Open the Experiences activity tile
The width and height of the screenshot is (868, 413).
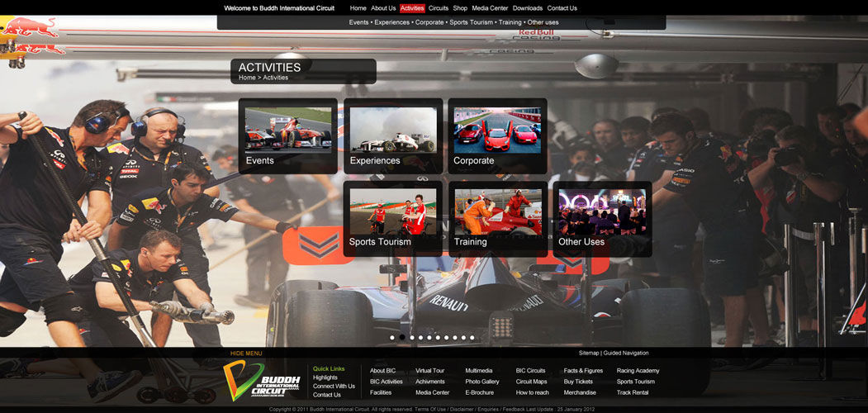(x=392, y=135)
